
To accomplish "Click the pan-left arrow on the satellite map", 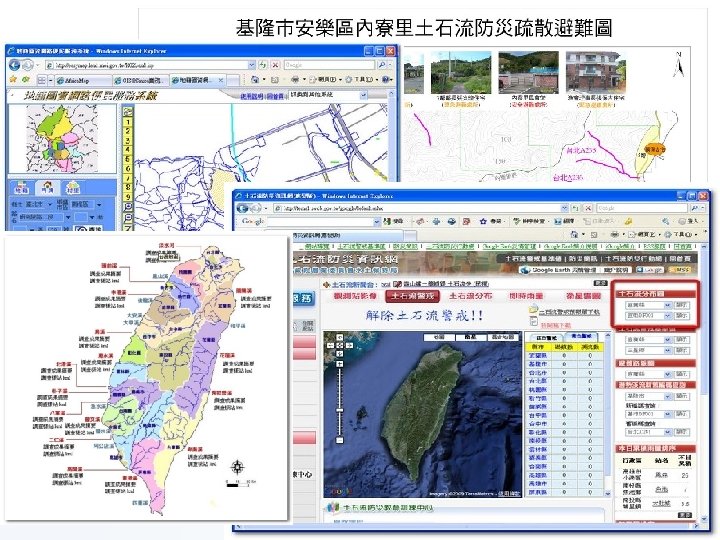I will tap(332, 345).
